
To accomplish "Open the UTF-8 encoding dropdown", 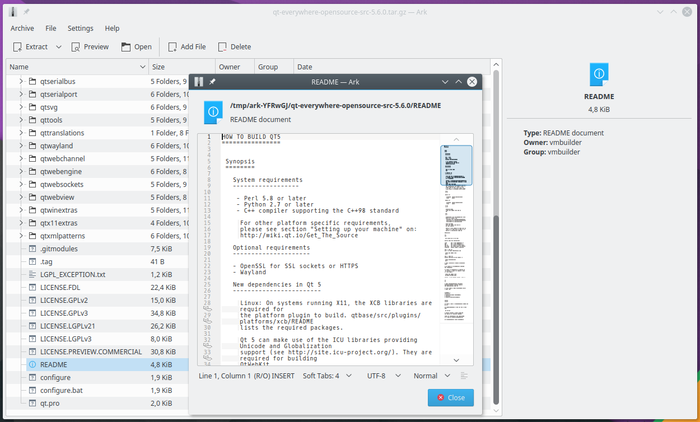I will point(381,376).
